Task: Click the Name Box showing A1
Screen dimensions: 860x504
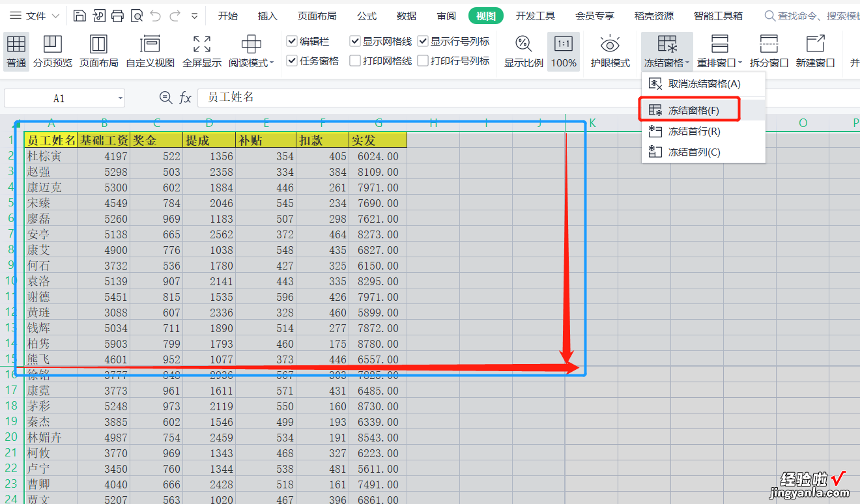Action: pyautogui.click(x=59, y=98)
